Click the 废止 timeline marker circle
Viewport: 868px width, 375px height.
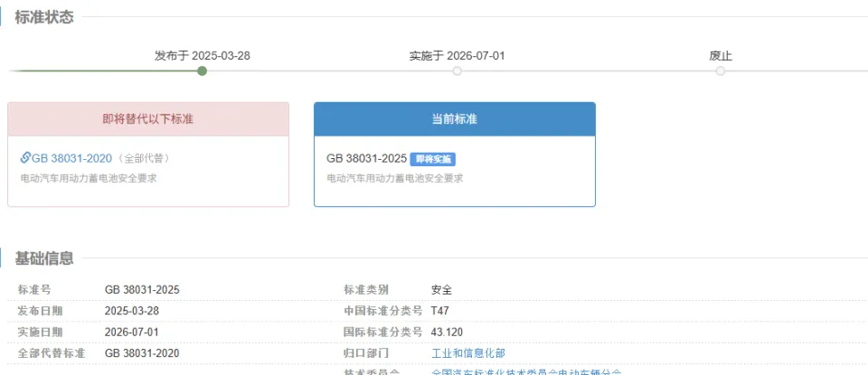tap(721, 70)
